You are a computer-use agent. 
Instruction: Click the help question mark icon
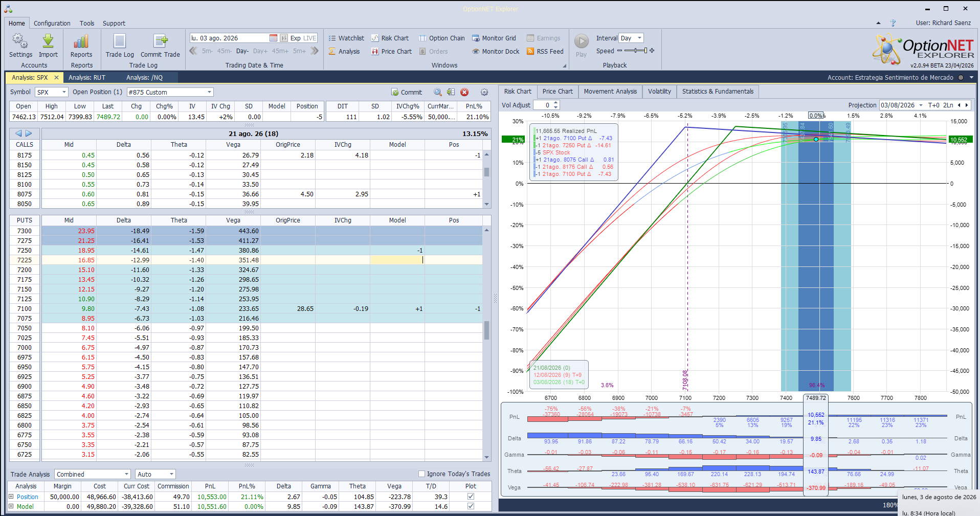point(893,23)
